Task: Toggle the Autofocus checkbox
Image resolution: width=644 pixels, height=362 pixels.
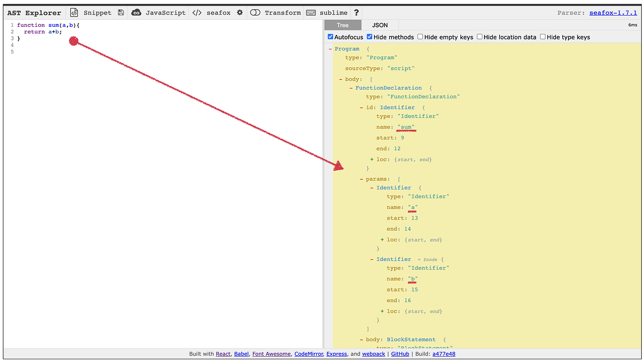Action: (x=331, y=37)
